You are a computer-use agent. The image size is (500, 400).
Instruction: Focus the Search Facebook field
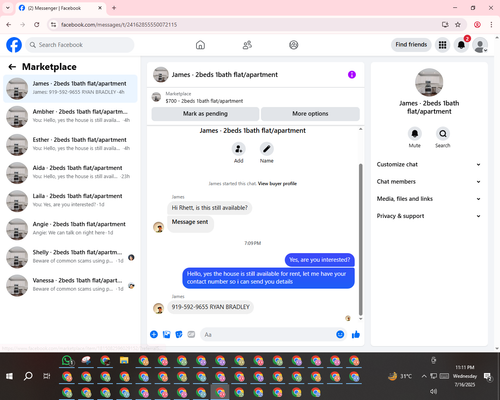tap(80, 45)
